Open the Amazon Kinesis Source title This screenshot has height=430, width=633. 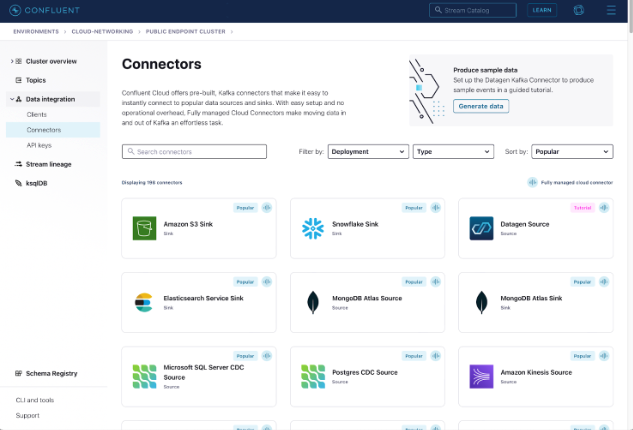click(x=536, y=372)
